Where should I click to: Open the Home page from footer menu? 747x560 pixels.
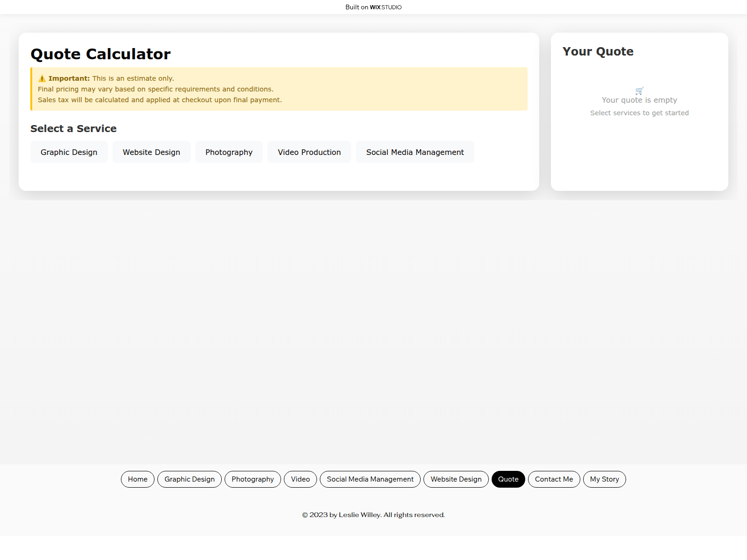pos(138,479)
